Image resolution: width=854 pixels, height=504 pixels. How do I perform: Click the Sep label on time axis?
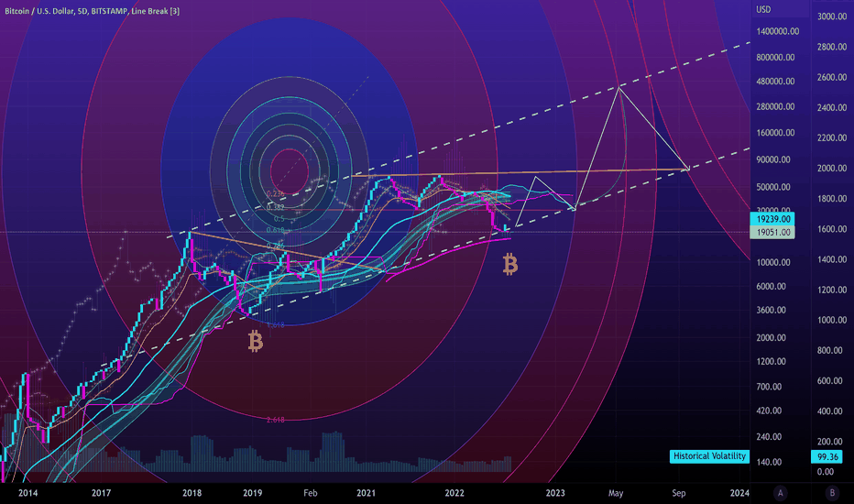679,493
